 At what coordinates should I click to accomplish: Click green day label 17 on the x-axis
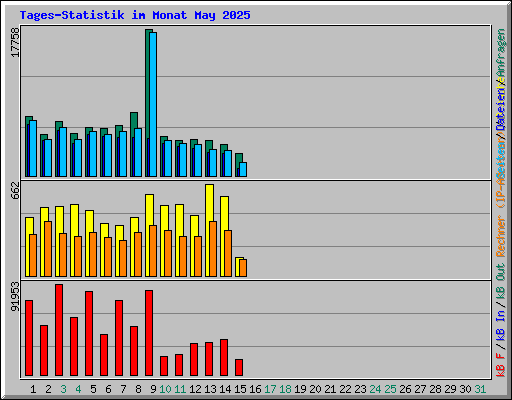point(270,389)
